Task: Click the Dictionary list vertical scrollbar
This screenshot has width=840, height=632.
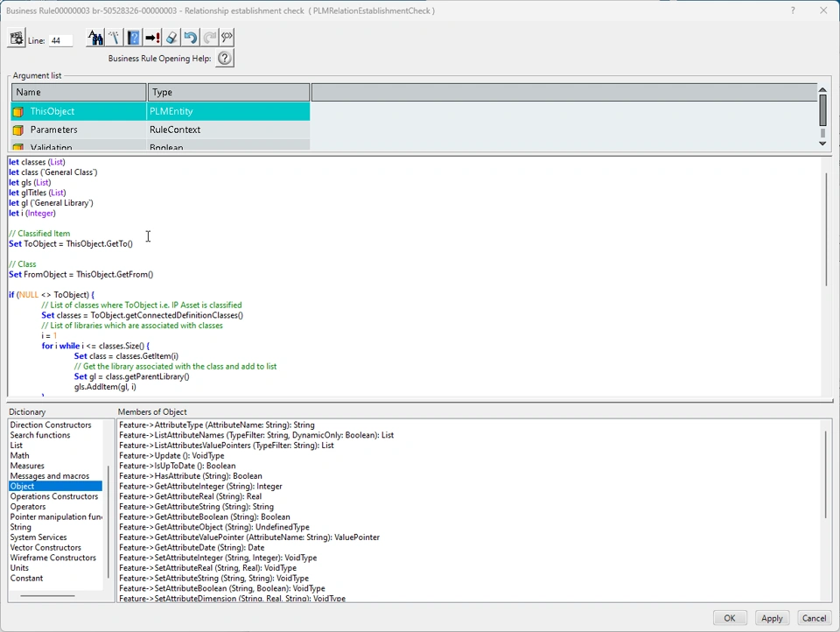Action: point(108,522)
